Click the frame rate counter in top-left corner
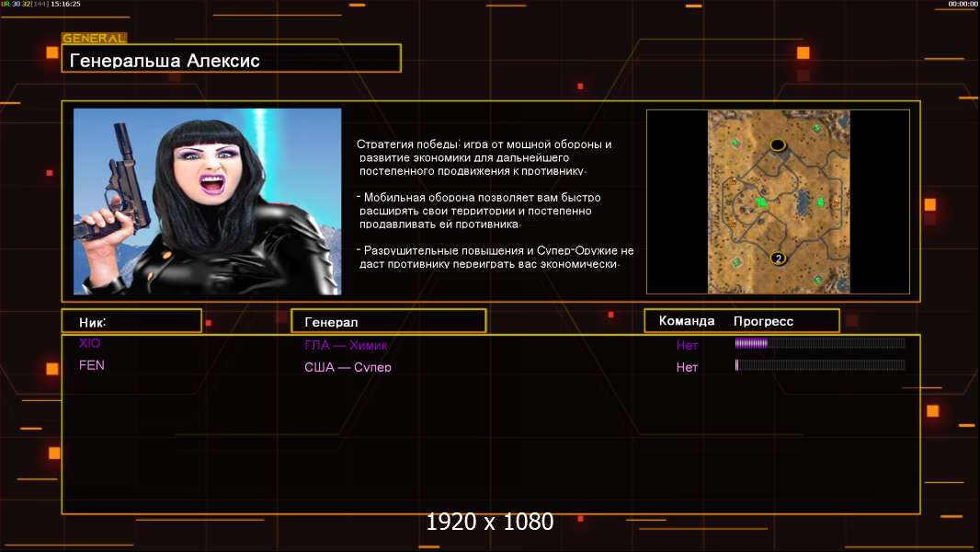980x552 pixels. tap(40, 5)
